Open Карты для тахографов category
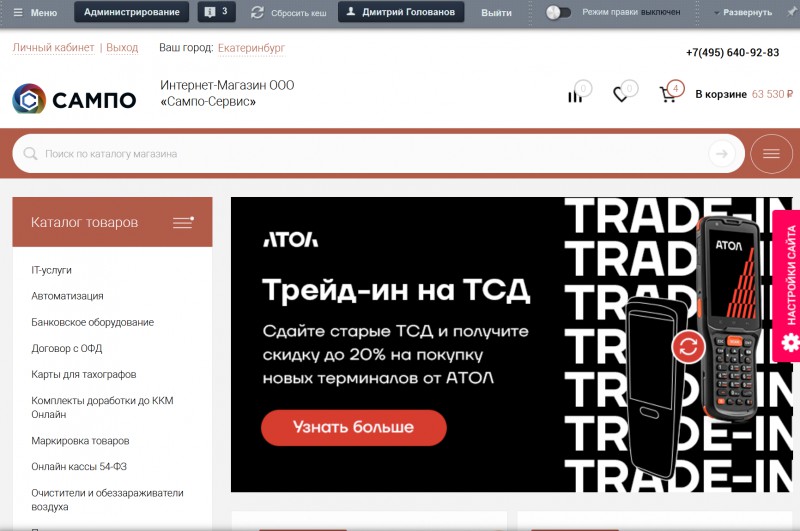Screen dimensions: 800x531 [84, 374]
